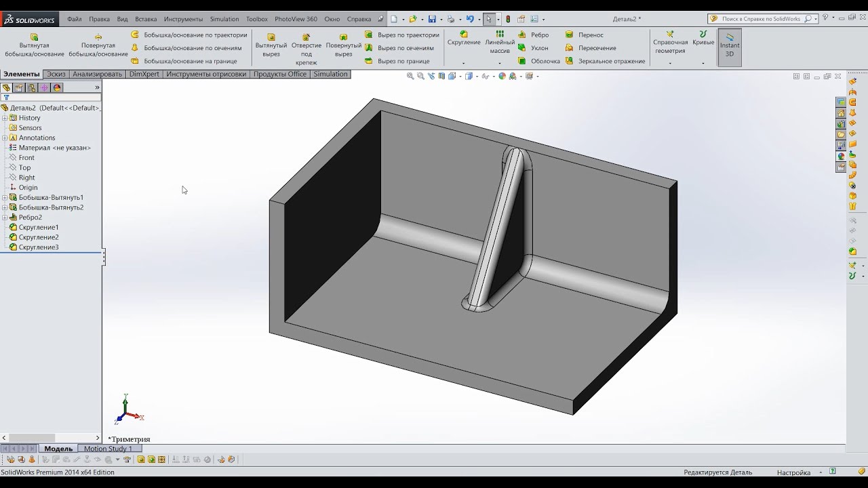Select the Пересечение intersect tool
868x488 pixels.
[x=591, y=48]
